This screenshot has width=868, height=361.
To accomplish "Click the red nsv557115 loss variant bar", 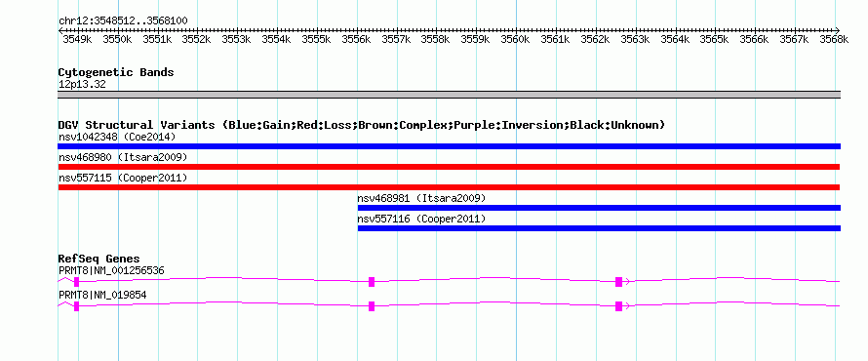I will tap(449, 187).
